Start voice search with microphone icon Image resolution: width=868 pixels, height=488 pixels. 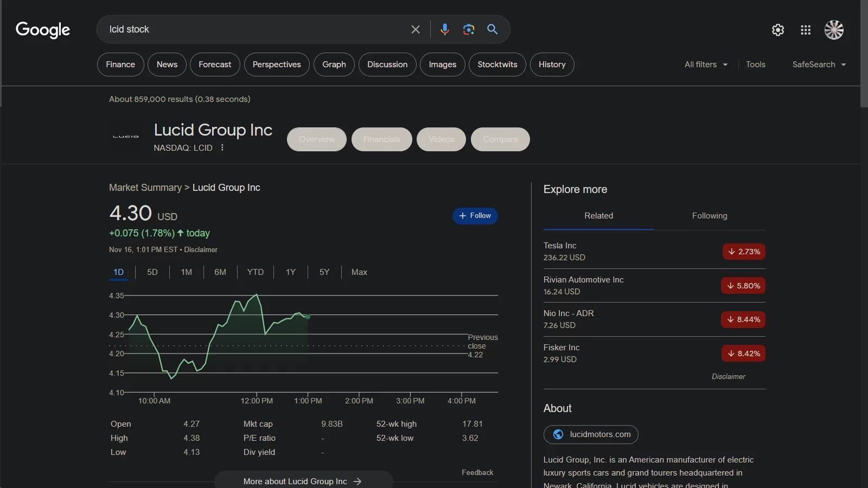click(x=445, y=29)
